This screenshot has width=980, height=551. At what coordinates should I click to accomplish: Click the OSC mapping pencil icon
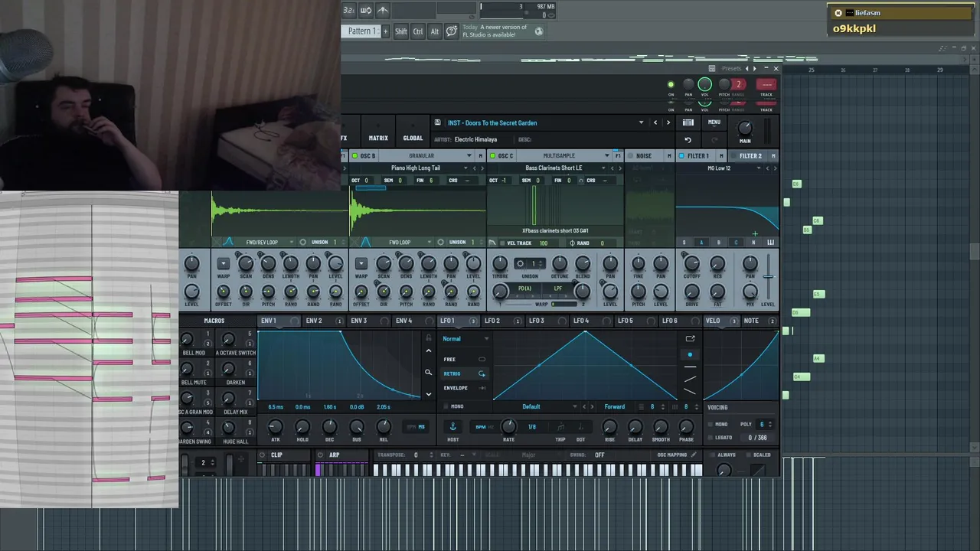[694, 455]
